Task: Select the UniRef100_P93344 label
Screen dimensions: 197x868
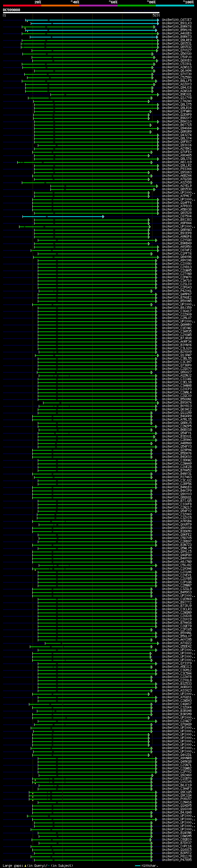Action: point(177,169)
